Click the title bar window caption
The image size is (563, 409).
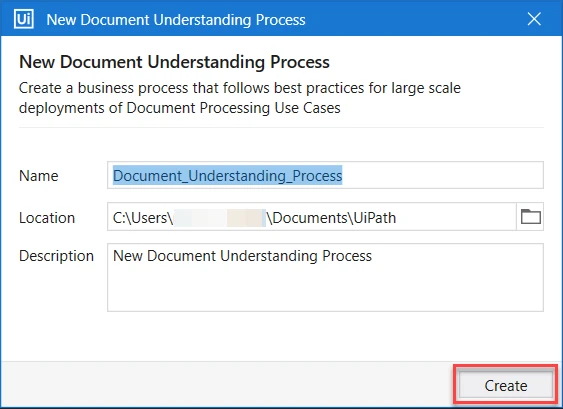[x=176, y=20]
